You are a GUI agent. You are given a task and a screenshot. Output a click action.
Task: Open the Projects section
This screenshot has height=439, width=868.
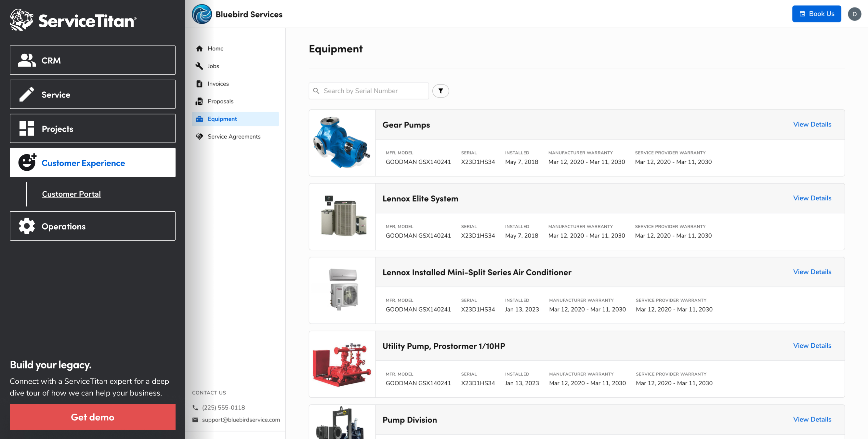93,129
